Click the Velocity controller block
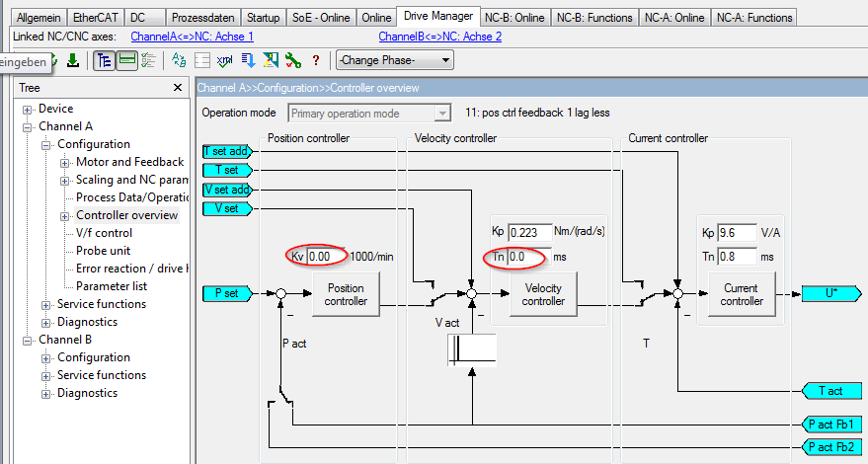The height and width of the screenshot is (464, 868). point(543,294)
